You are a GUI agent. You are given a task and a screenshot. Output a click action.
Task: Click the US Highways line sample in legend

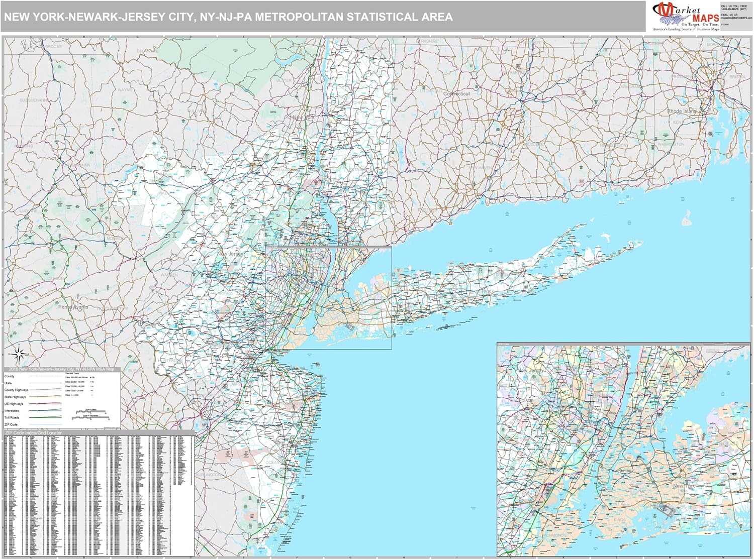tap(46, 404)
